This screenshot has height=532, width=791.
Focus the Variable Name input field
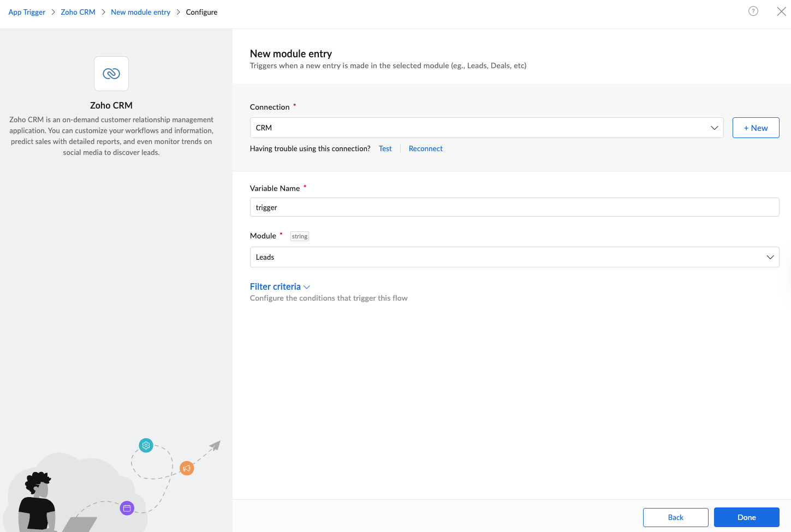[514, 207]
